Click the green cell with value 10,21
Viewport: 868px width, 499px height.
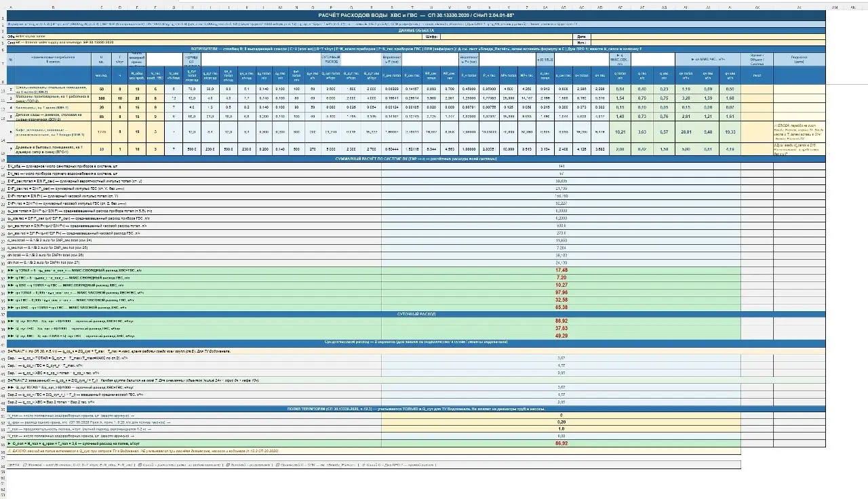(620, 132)
